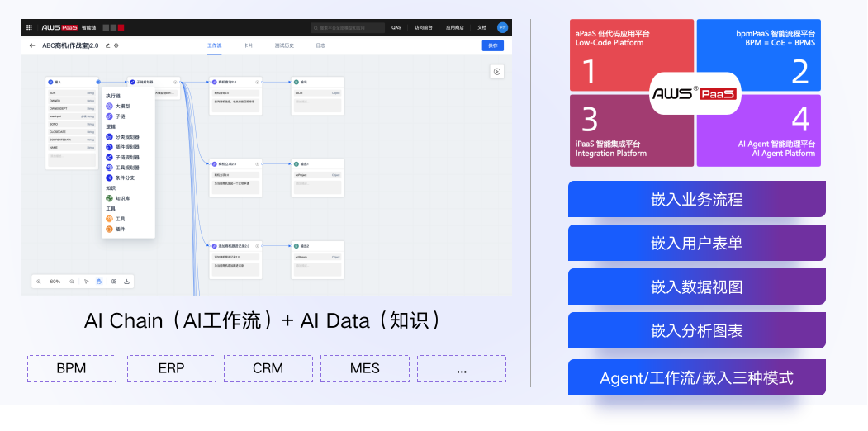Switch to the 日志 tab

320,46
